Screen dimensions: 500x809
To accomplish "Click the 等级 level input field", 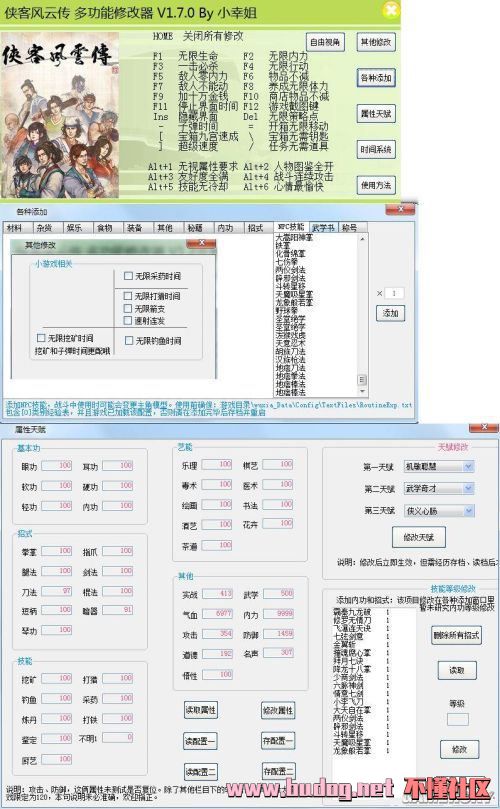I will click(x=458, y=719).
